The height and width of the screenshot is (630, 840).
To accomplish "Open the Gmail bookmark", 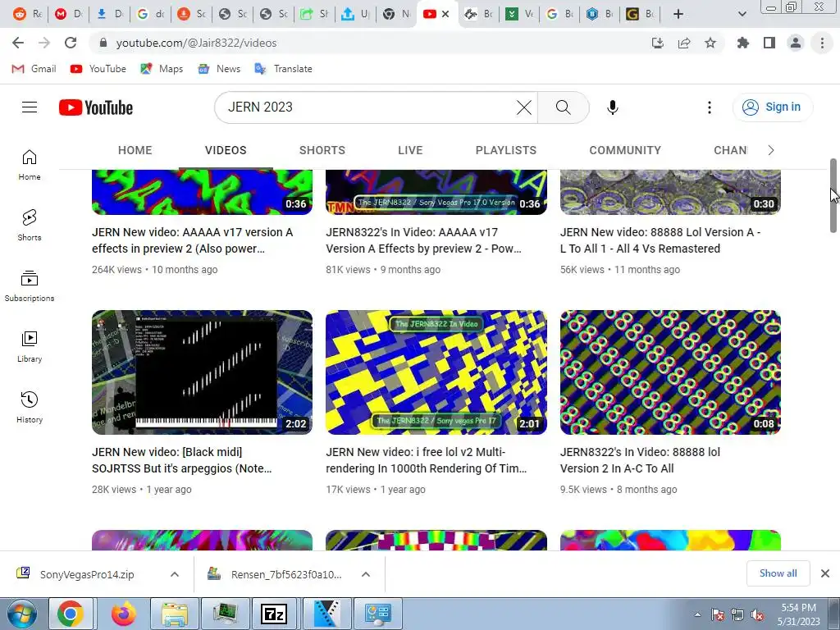I will [34, 69].
